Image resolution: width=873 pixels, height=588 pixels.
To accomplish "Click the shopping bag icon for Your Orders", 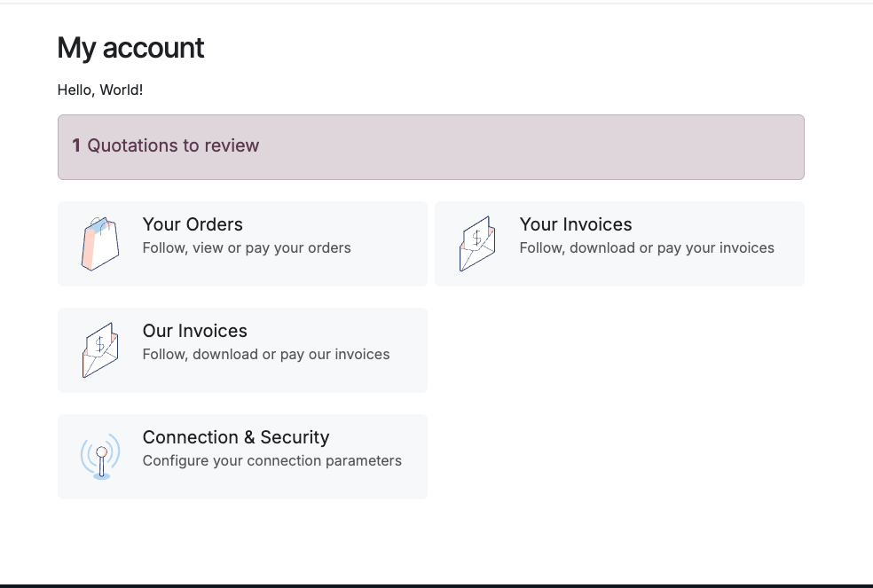I will (x=100, y=244).
